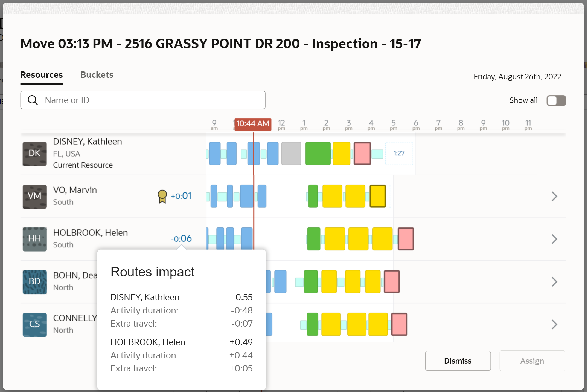This screenshot has height=392, width=588.
Task: Expand the CONNELLY row chevron
Action: [x=554, y=324]
